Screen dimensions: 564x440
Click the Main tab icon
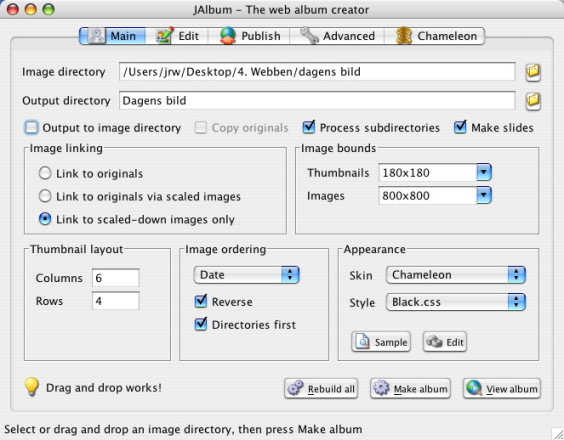pos(96,36)
